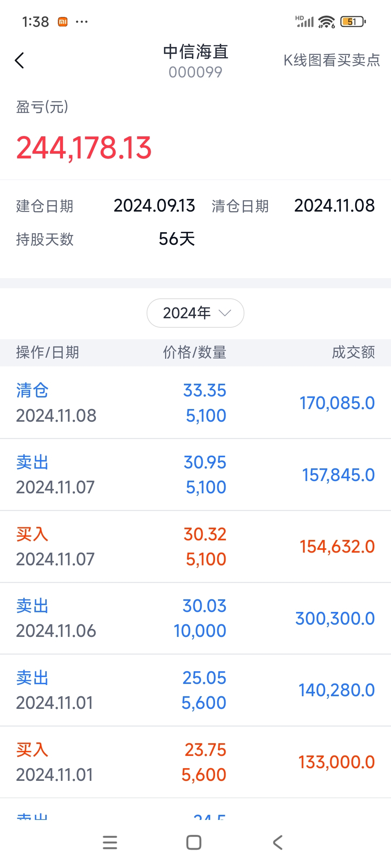Tap the Wi-Fi status icon
Screen dimensions: 391x868
pos(327,22)
